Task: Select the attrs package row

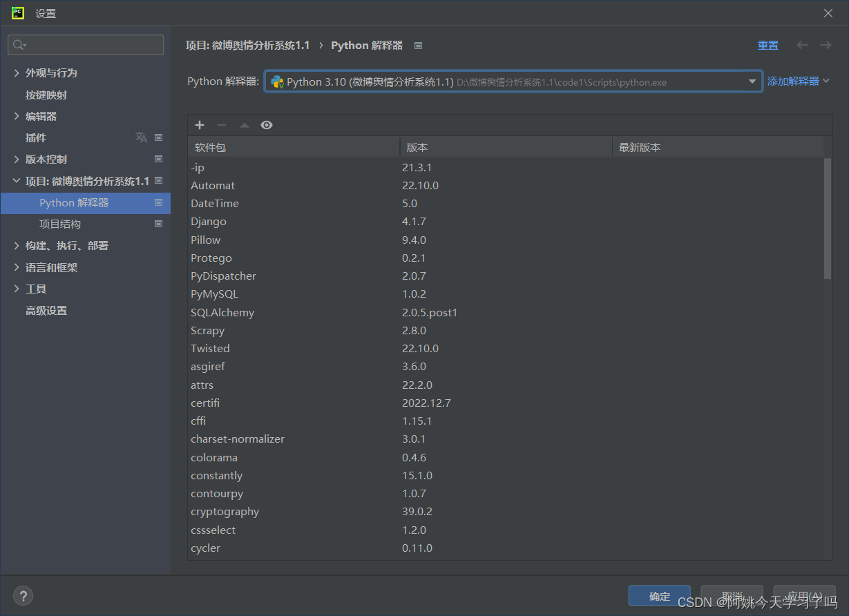Action: (x=506, y=385)
